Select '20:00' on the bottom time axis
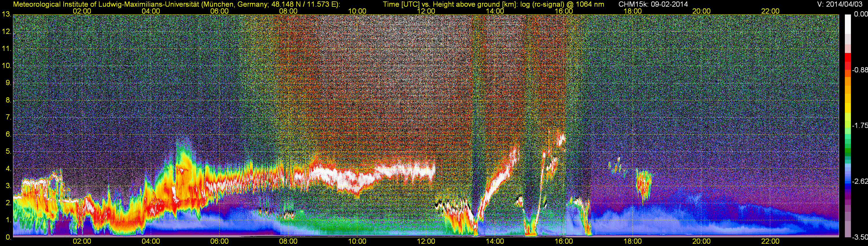The width and height of the screenshot is (868, 246). (x=702, y=242)
